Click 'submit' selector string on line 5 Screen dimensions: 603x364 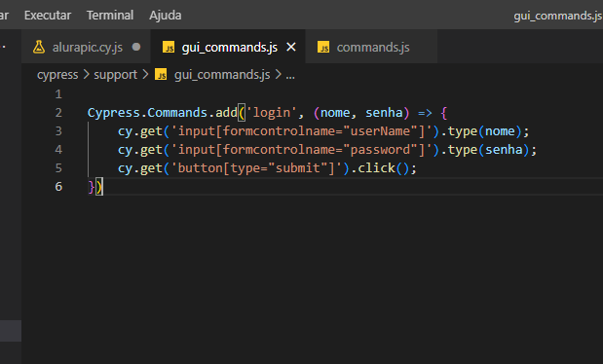pos(298,168)
